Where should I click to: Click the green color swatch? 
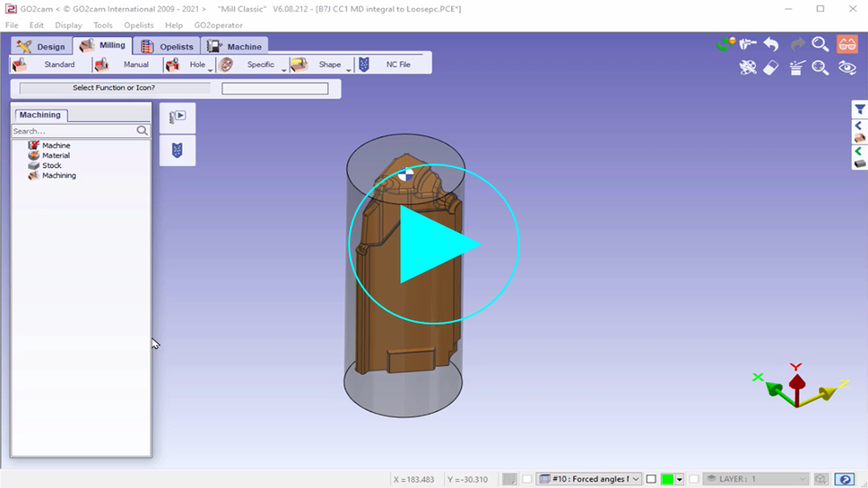(x=667, y=479)
